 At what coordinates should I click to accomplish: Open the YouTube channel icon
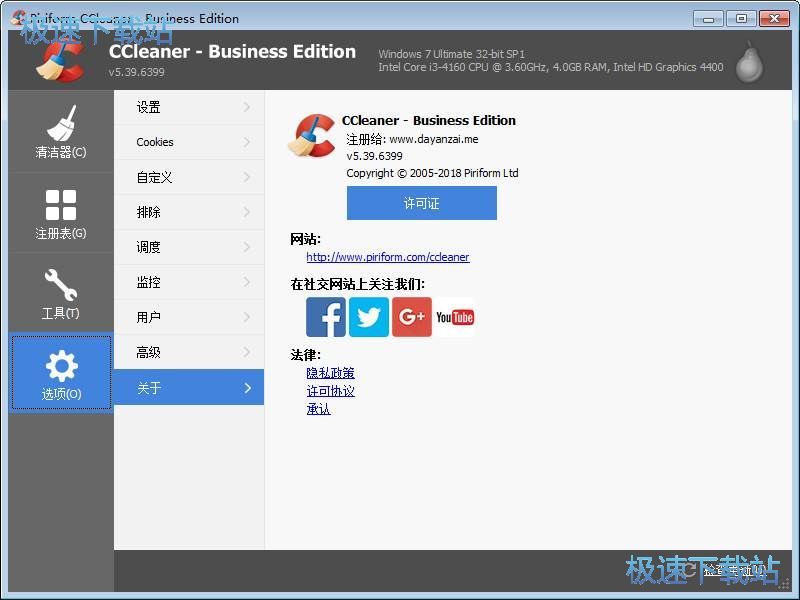pos(455,317)
